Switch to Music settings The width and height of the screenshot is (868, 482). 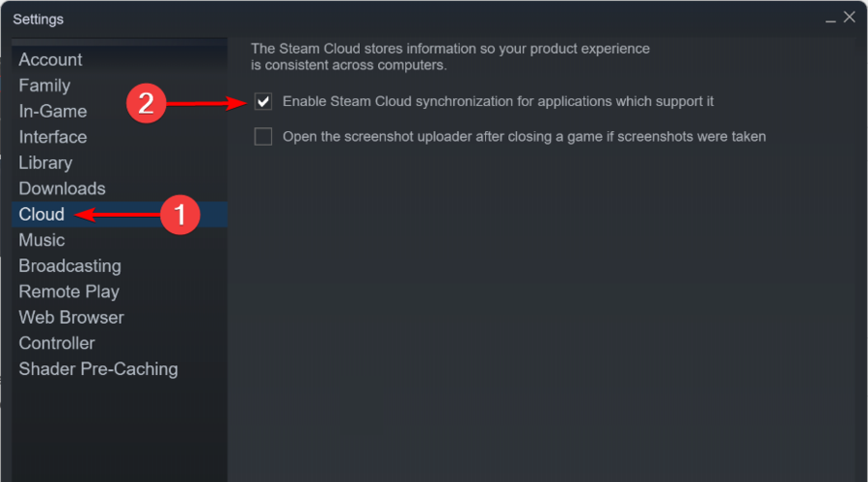pyautogui.click(x=42, y=240)
